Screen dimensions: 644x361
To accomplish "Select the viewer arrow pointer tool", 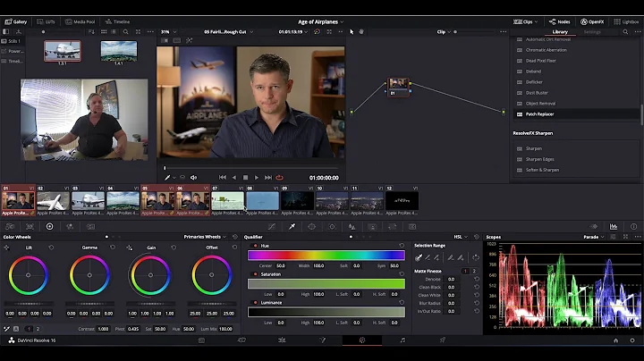I will (352, 31).
